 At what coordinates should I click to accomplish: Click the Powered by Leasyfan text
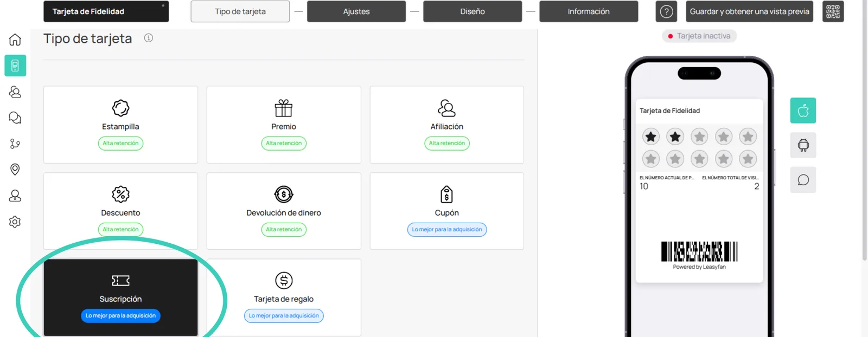[x=699, y=267]
